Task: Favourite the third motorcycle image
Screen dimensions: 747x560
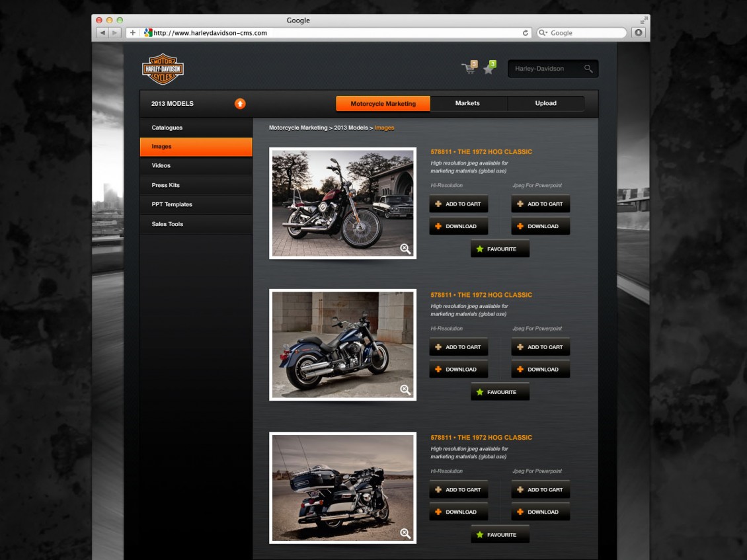Action: click(500, 535)
